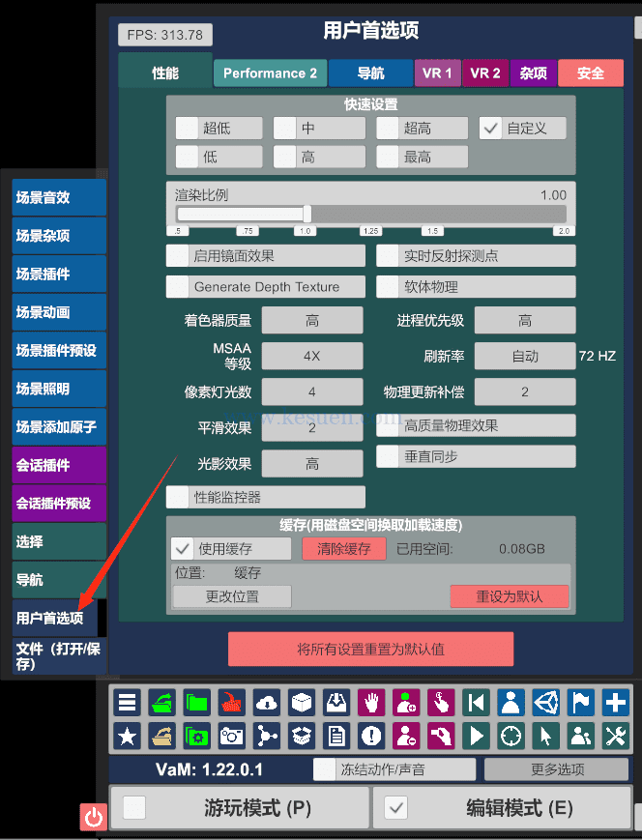The width and height of the screenshot is (642, 840).
Task: Click the plain green folder icon
Action: pos(196,702)
